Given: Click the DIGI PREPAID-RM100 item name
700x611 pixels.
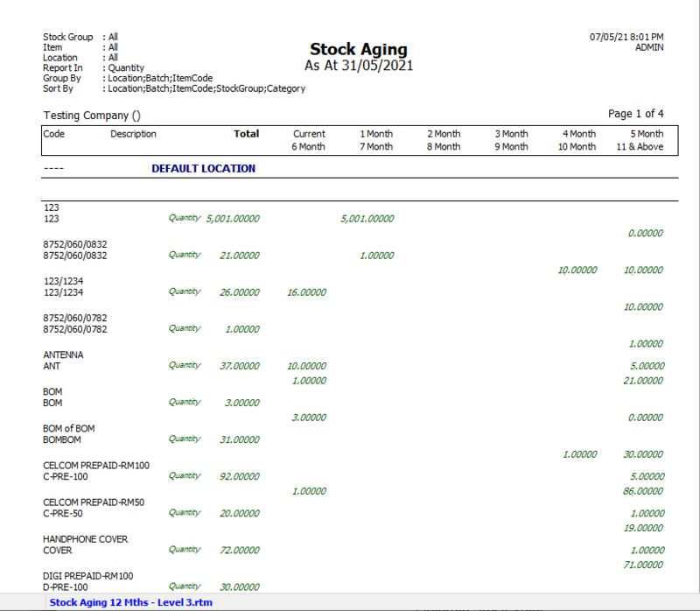Looking at the screenshot, I should [88, 576].
